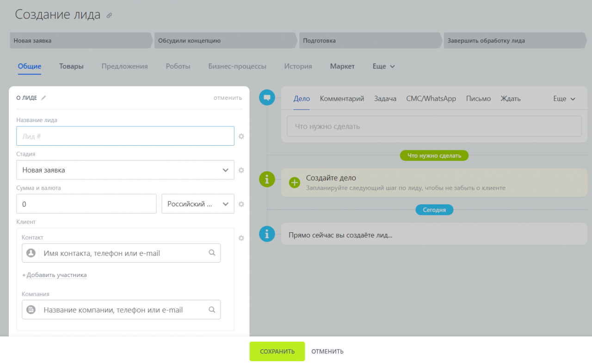The image size is (592, 364).
Task: Switch to the Общие tab
Action: (x=30, y=66)
